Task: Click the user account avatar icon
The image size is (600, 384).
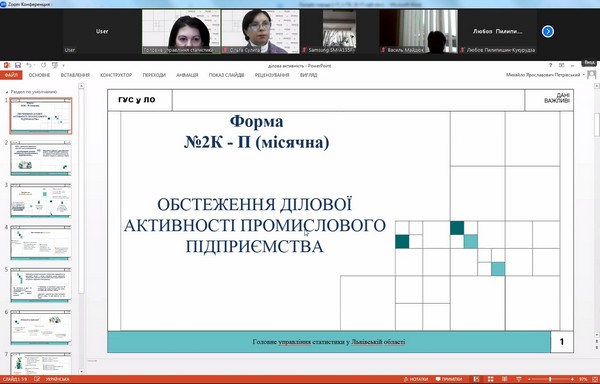Action: [x=592, y=75]
